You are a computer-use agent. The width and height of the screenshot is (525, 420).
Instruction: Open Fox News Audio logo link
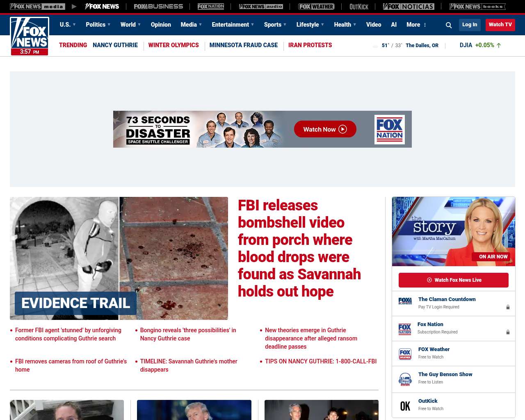(261, 7)
